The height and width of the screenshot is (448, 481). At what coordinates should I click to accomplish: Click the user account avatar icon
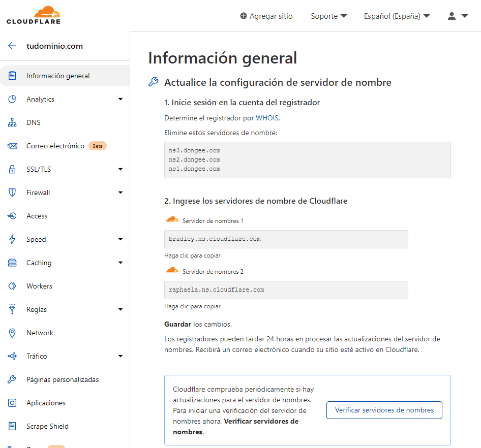click(x=452, y=16)
